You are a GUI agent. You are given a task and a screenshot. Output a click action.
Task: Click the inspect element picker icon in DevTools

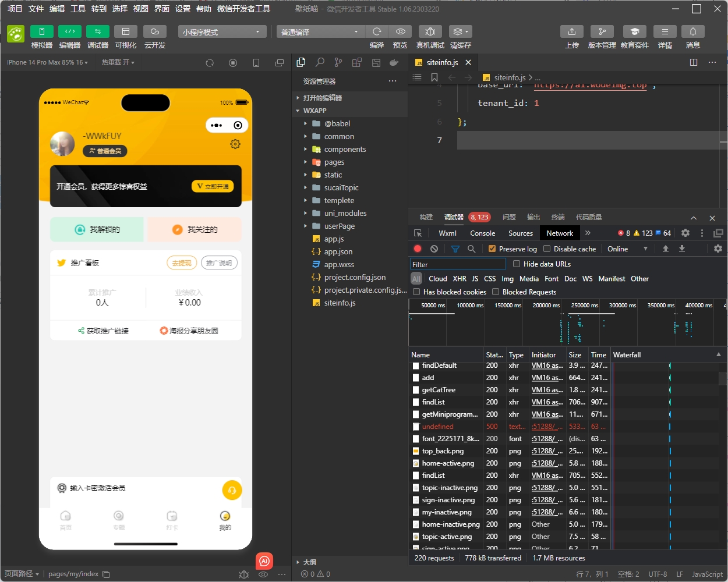(418, 233)
